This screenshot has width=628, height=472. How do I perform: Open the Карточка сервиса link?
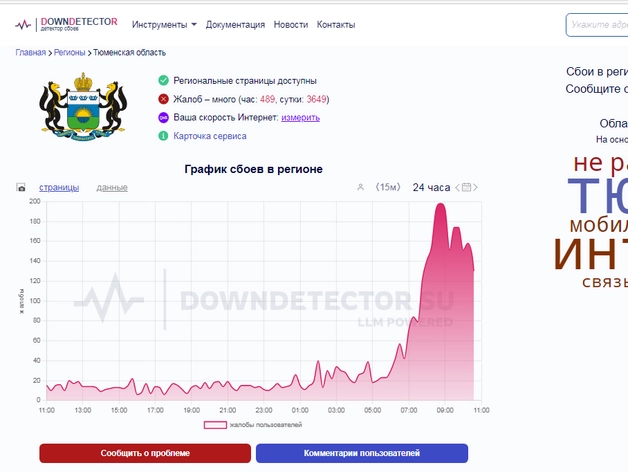coord(210,136)
